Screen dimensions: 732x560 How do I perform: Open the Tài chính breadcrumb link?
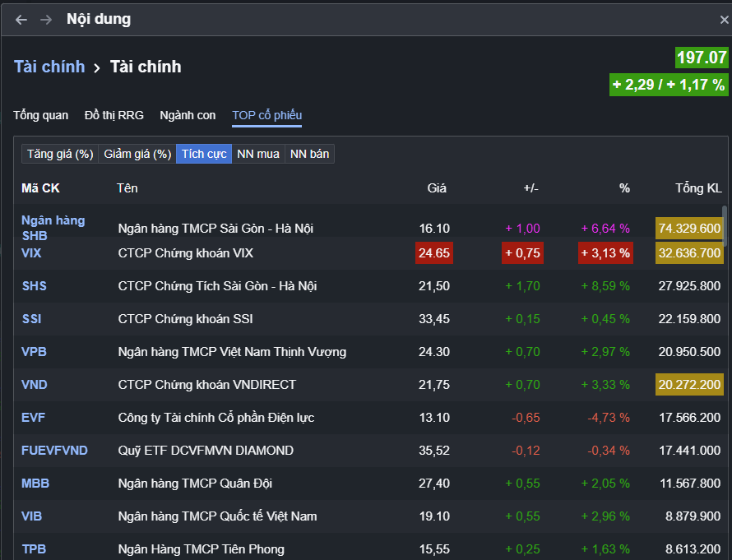click(49, 67)
